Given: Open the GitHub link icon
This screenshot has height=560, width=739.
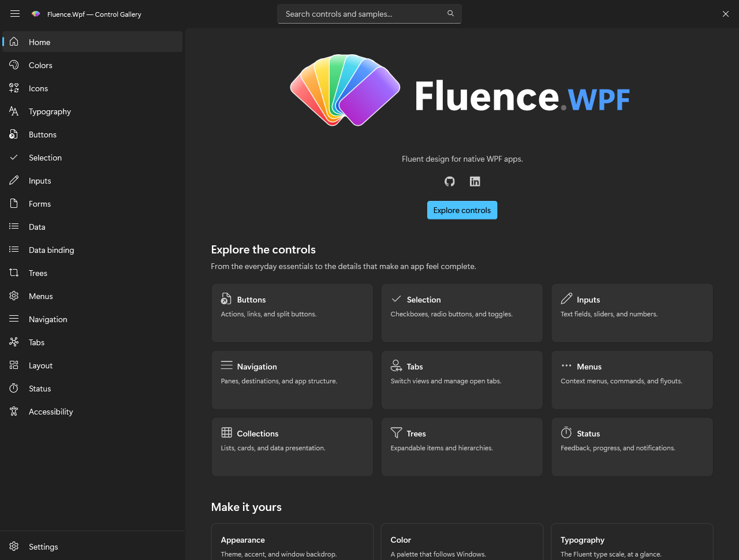Looking at the screenshot, I should coord(450,181).
